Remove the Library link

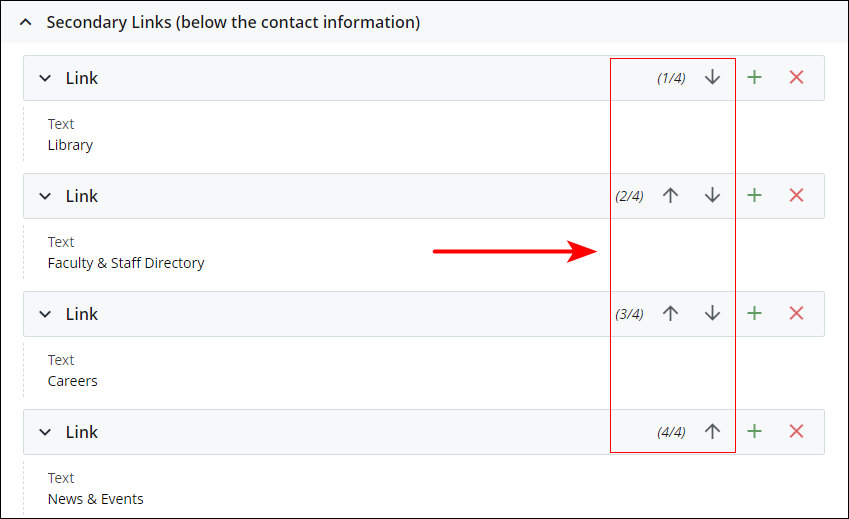point(796,77)
